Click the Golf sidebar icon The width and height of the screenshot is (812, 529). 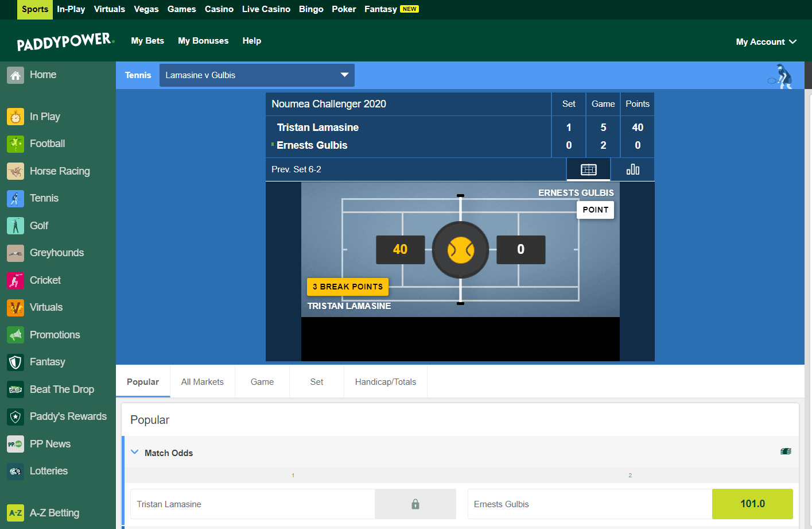[x=15, y=226]
